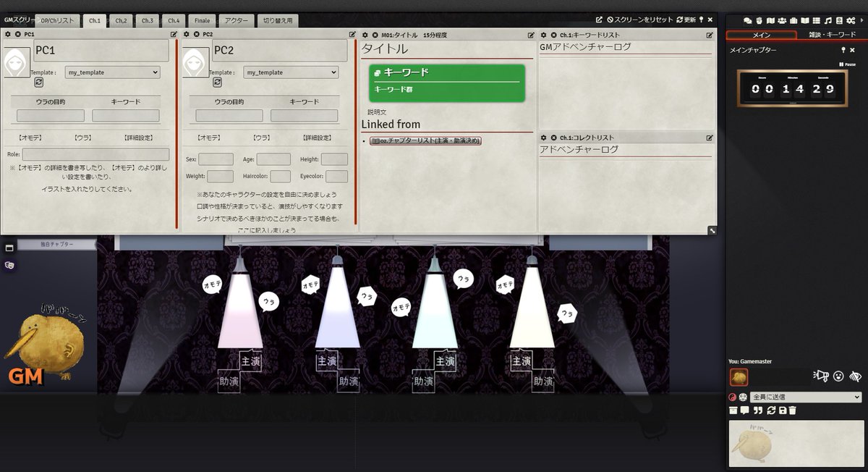This screenshot has width=868, height=472.
Task: Switch to the Finale tab
Action: [x=202, y=21]
